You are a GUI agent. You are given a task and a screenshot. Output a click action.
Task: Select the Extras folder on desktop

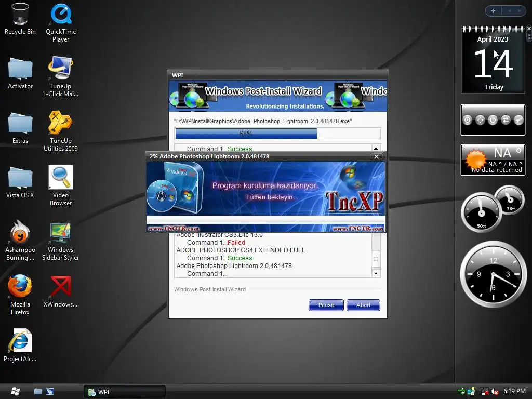coord(20,128)
